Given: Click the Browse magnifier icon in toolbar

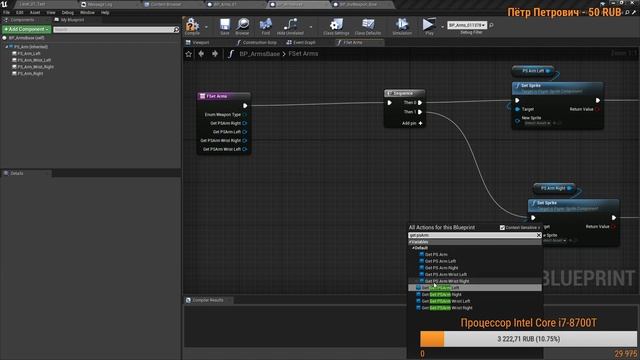Looking at the screenshot, I should click(x=242, y=24).
